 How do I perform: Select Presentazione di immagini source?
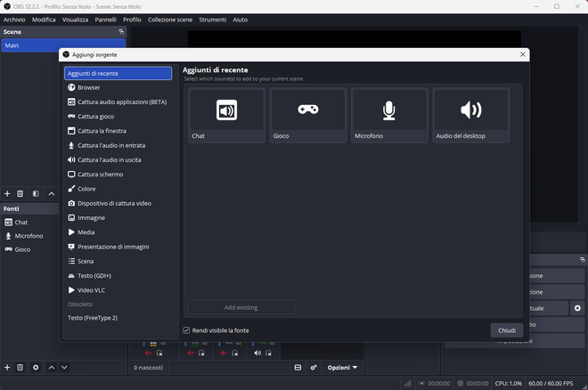coord(118,247)
